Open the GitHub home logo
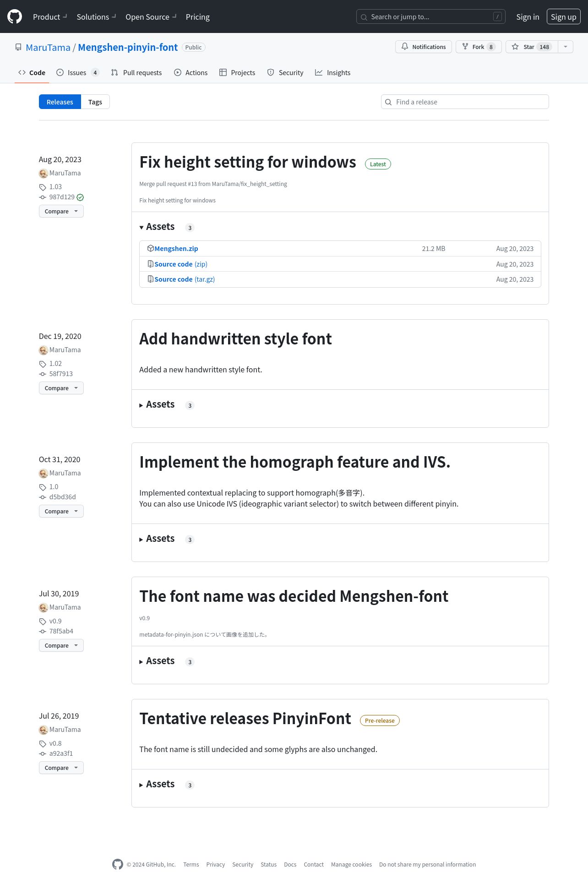 click(x=15, y=17)
